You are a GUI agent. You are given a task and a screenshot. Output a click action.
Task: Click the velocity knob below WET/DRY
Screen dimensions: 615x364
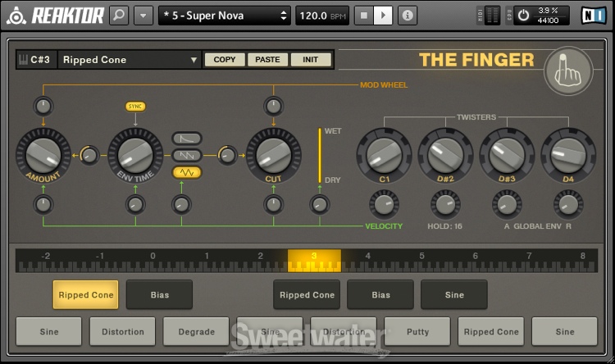pyautogui.click(x=320, y=204)
